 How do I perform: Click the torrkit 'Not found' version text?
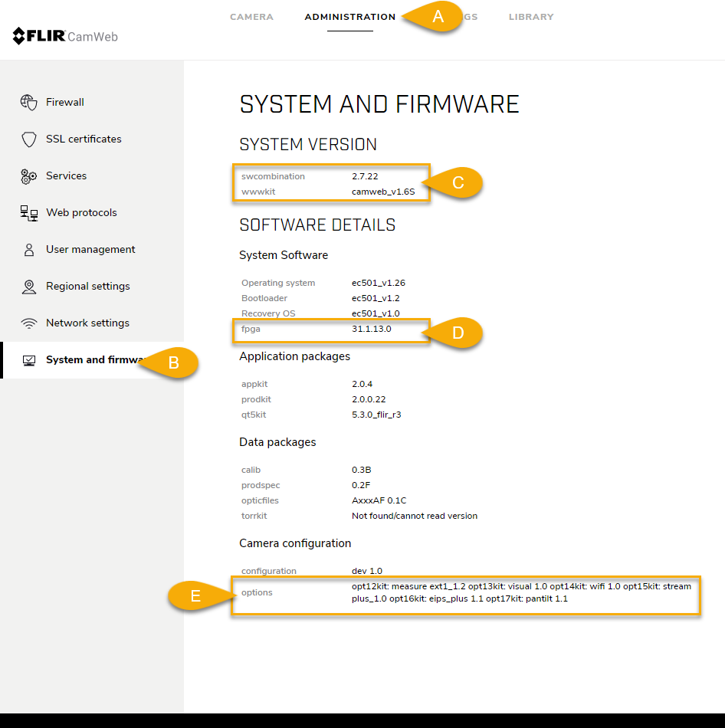[414, 516]
